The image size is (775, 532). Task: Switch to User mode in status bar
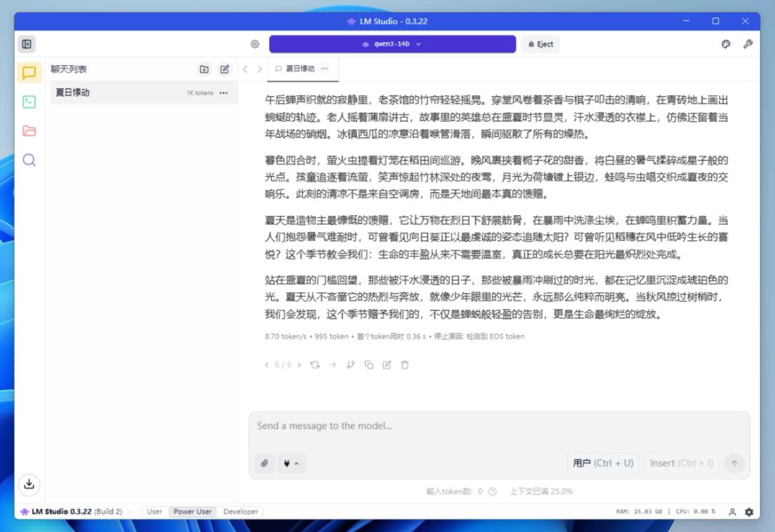pyautogui.click(x=154, y=512)
